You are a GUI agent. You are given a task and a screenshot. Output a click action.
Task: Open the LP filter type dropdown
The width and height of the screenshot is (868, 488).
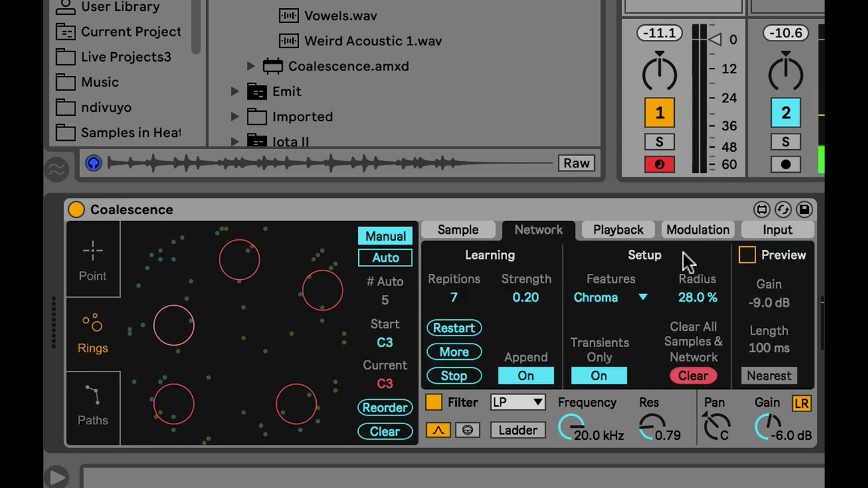518,403
